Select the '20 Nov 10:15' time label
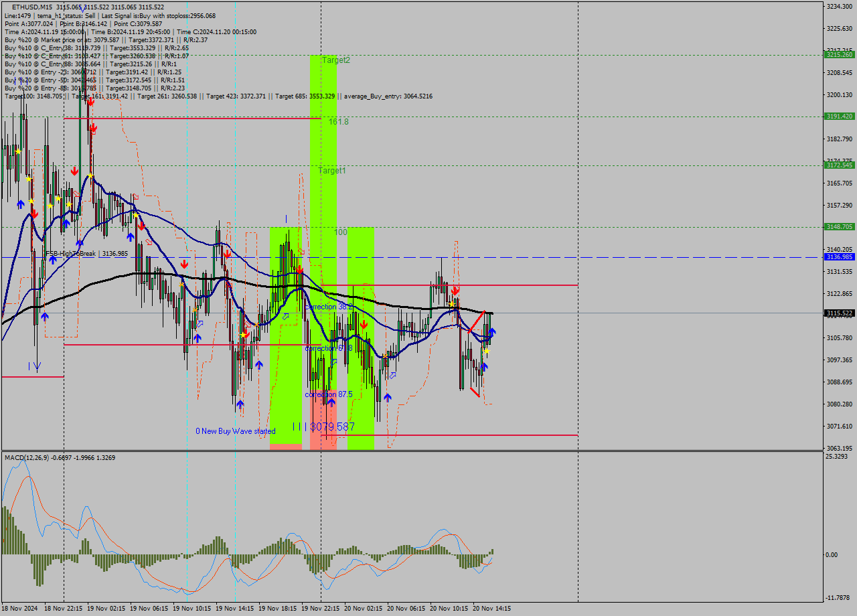 pyautogui.click(x=449, y=609)
